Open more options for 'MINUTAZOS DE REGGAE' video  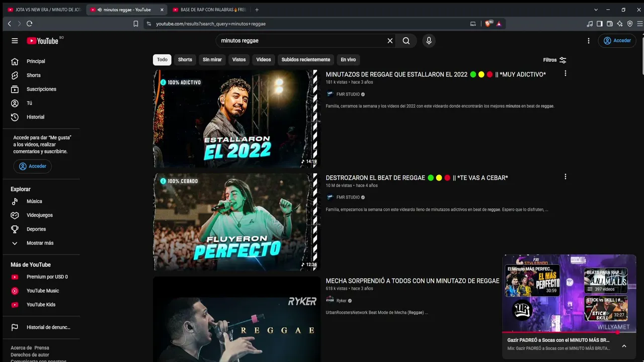click(x=566, y=73)
